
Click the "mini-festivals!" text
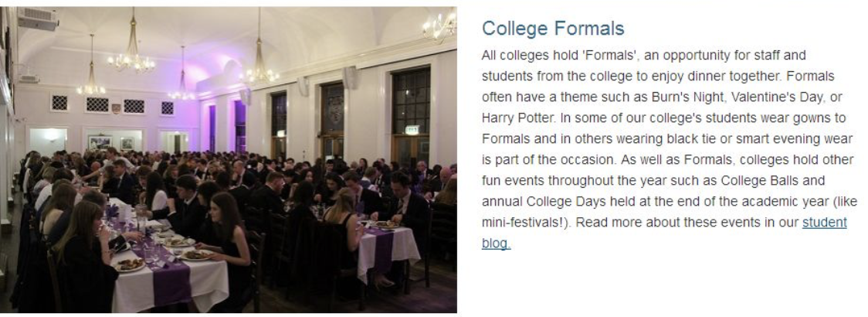524,223
